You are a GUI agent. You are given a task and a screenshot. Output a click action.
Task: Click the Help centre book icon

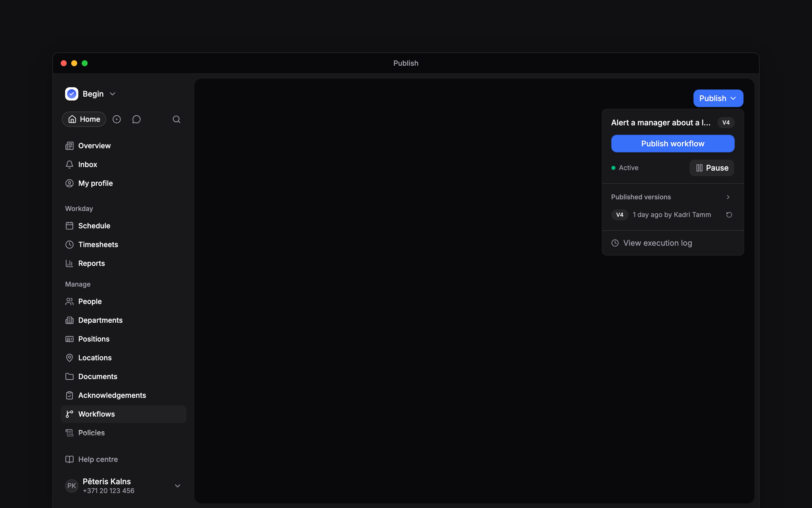pos(70,459)
